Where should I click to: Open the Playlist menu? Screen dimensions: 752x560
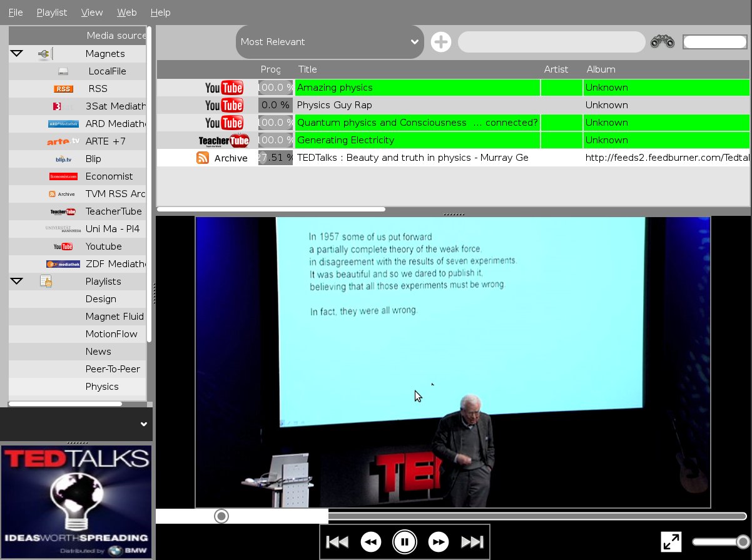[x=51, y=13]
